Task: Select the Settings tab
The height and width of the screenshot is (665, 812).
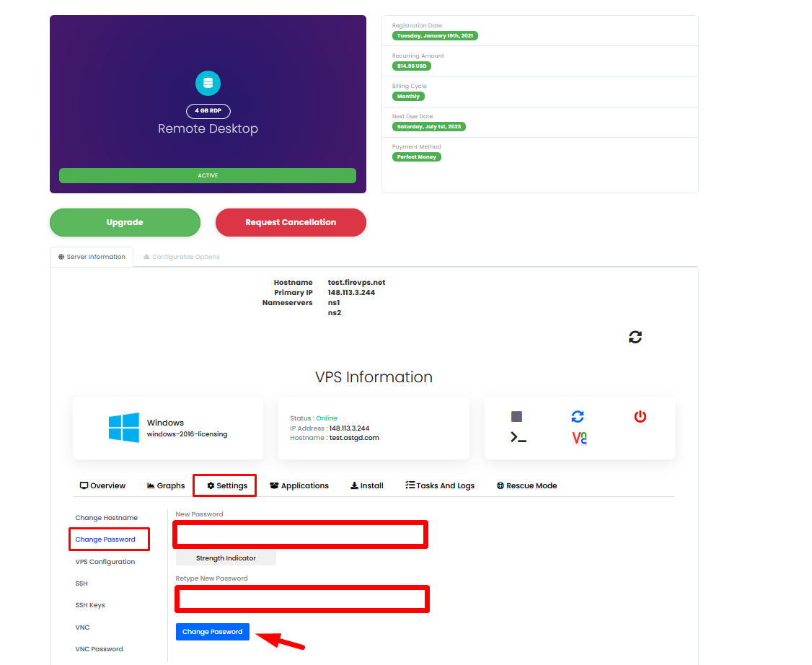Action: (x=227, y=485)
